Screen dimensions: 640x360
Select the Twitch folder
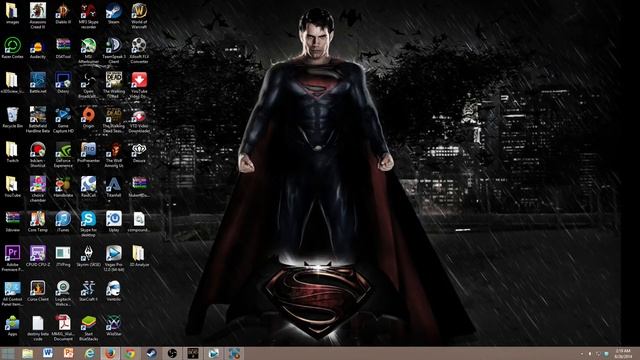(x=12, y=152)
